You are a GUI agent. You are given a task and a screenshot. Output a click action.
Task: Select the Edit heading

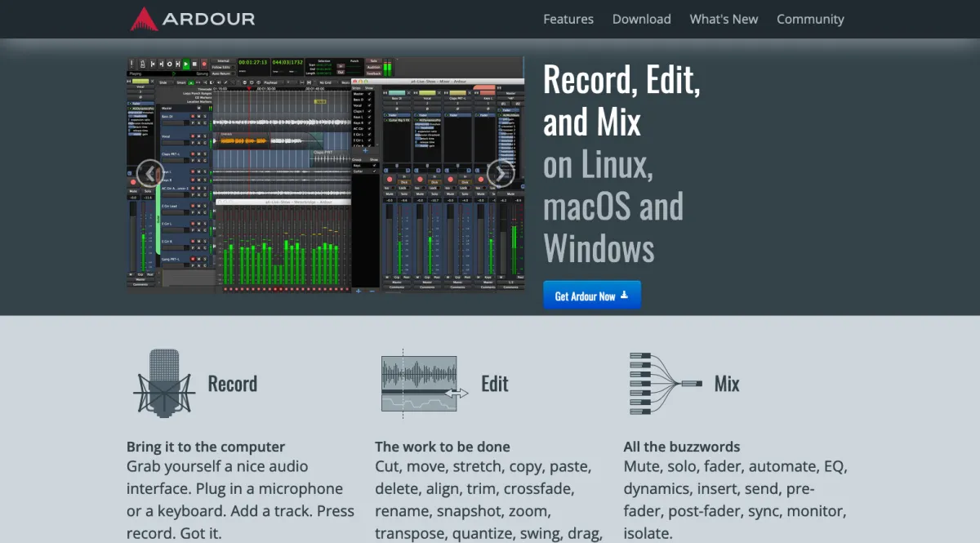(495, 384)
